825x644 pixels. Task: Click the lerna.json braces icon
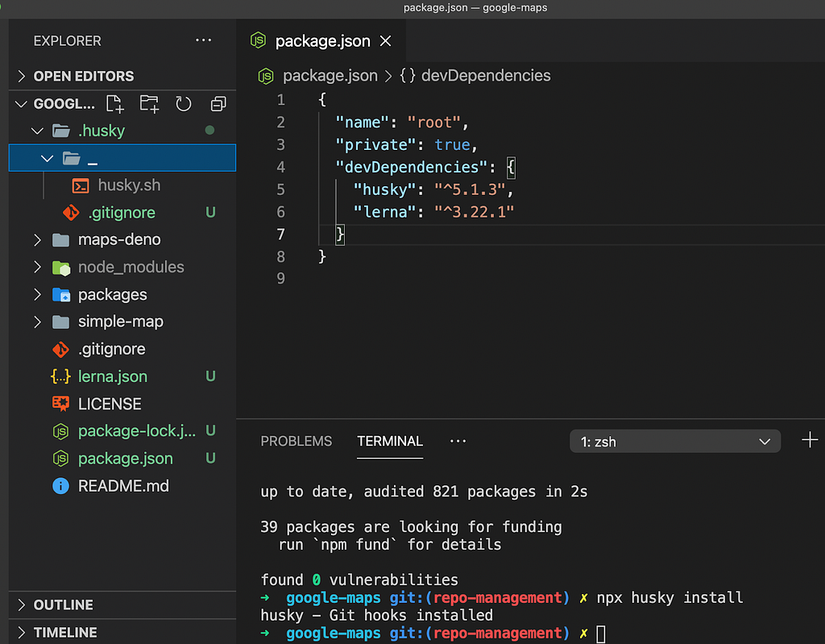[60, 376]
